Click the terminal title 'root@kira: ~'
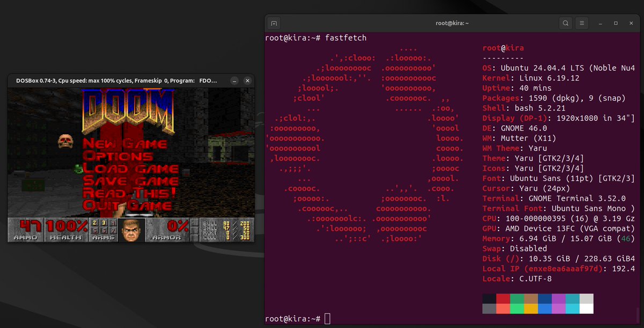The height and width of the screenshot is (328, 644). 452,24
